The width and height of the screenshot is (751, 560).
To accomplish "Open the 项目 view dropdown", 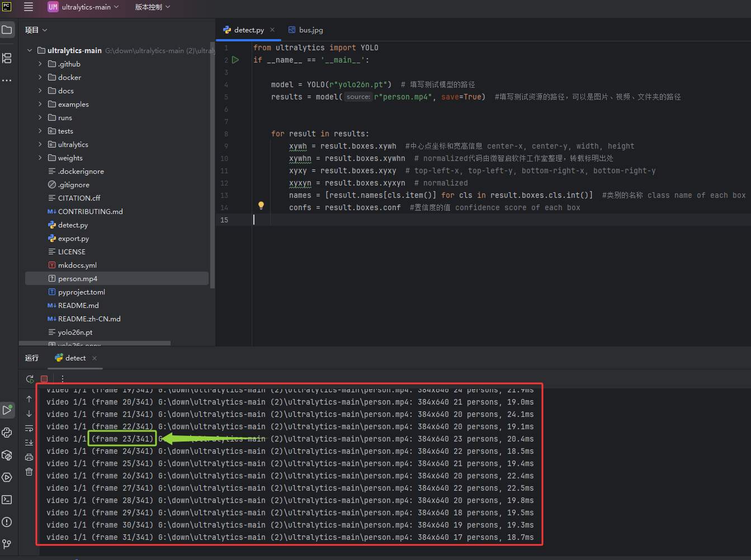I will coord(36,30).
